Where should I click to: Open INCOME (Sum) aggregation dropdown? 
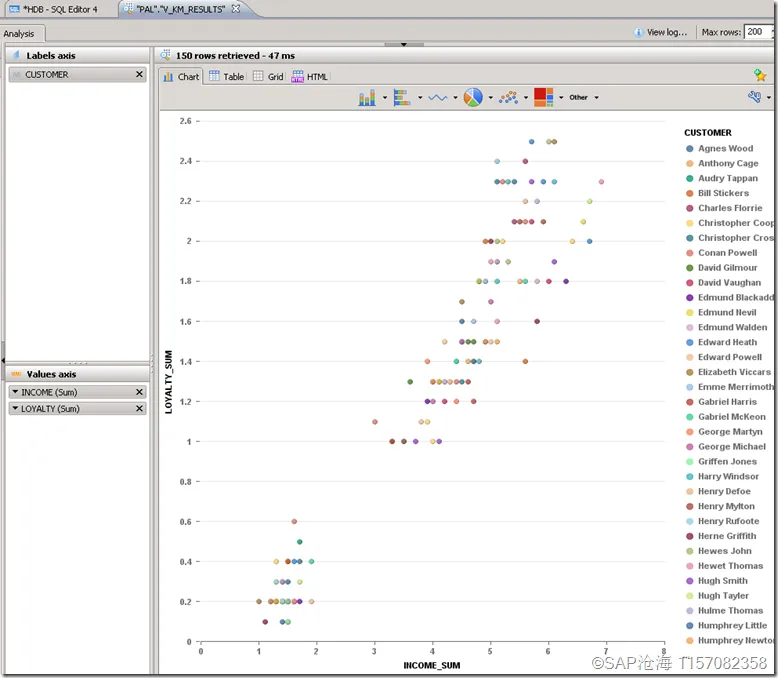pos(15,392)
